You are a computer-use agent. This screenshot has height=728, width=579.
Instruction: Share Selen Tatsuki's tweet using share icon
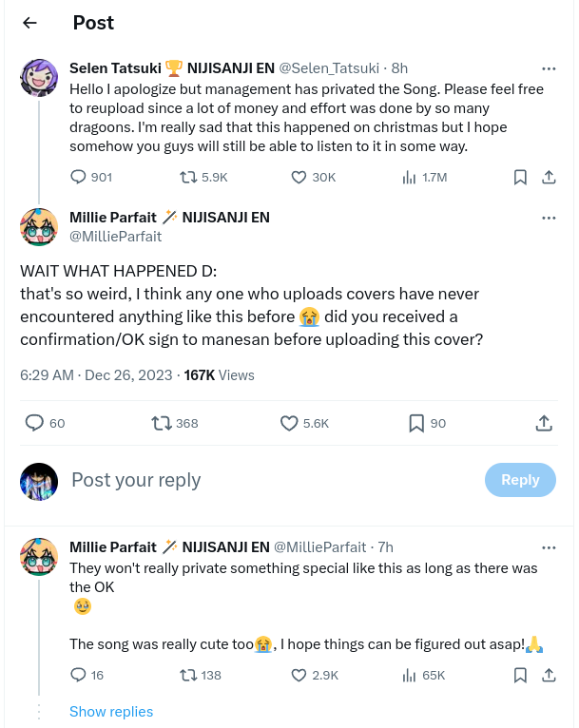(x=549, y=177)
